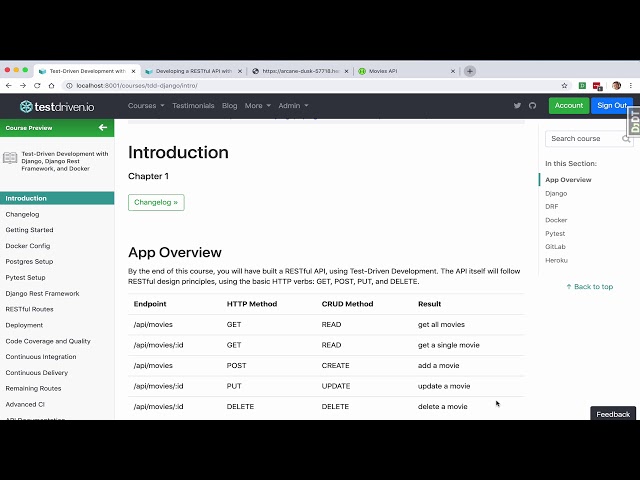Open a new tab with plus button
The width and height of the screenshot is (640, 480).
(470, 71)
